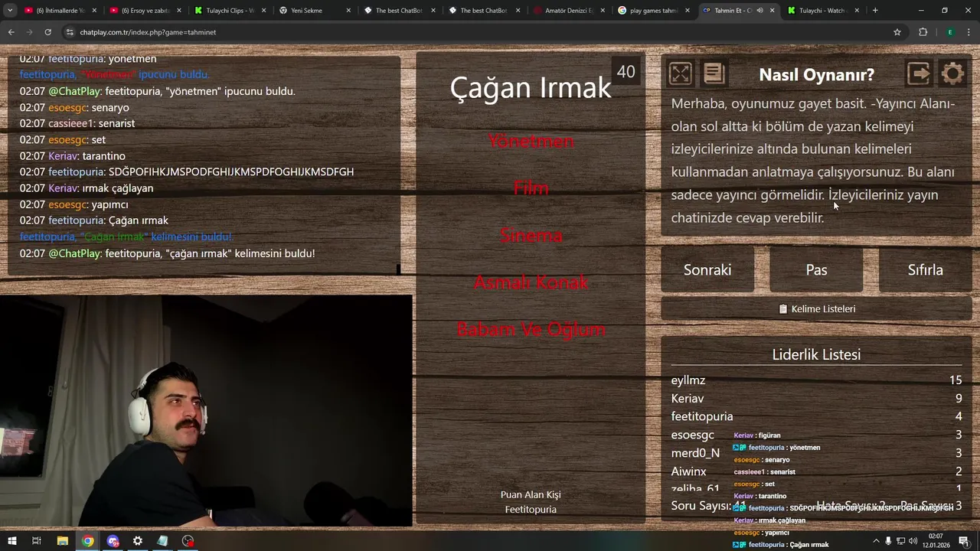Open Task View on taskbar
980x551 pixels.
click(36, 541)
